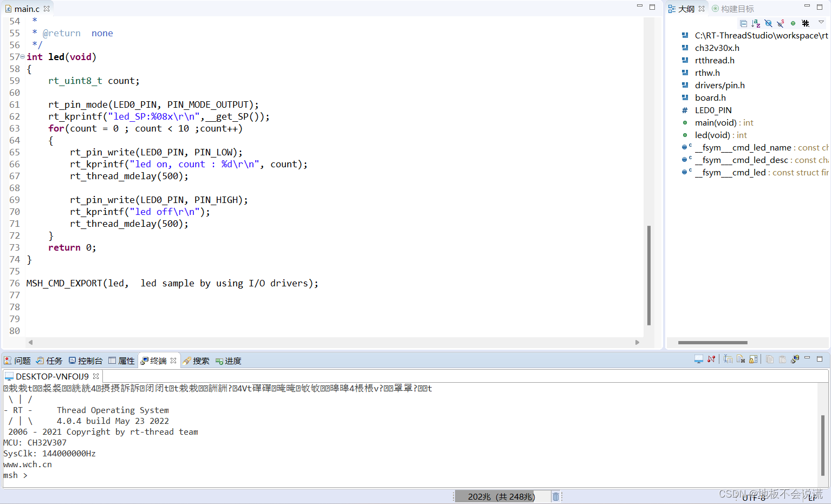Close the main.c editor tab
The image size is (831, 504).
pos(47,9)
